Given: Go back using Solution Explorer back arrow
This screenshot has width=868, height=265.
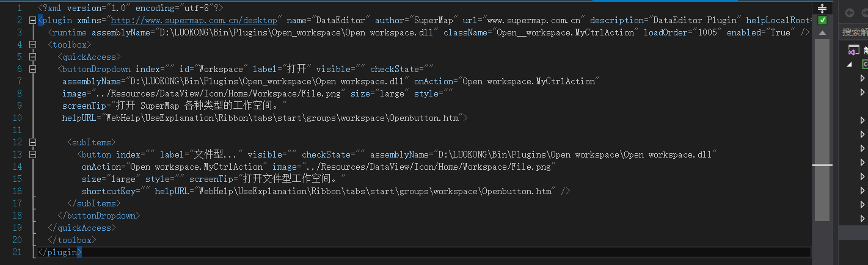Looking at the screenshot, I should (x=850, y=13).
